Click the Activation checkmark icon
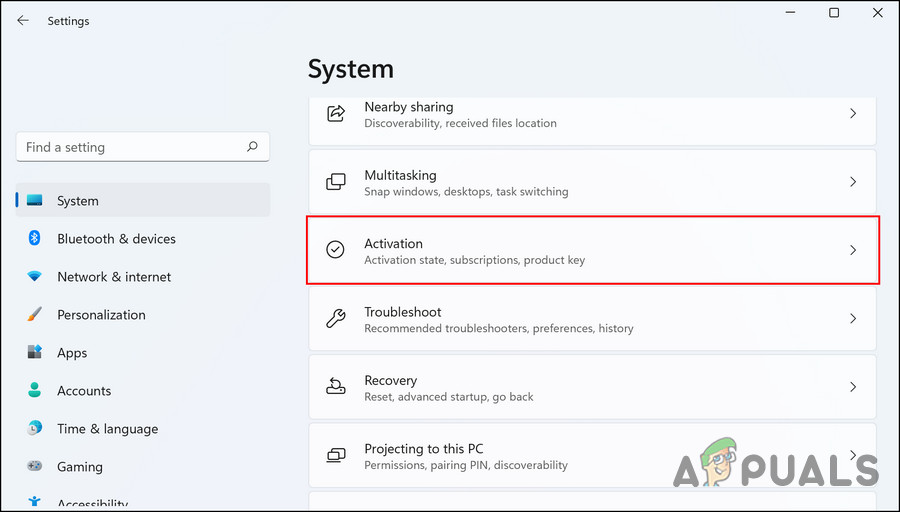The width and height of the screenshot is (900, 512). click(x=336, y=250)
